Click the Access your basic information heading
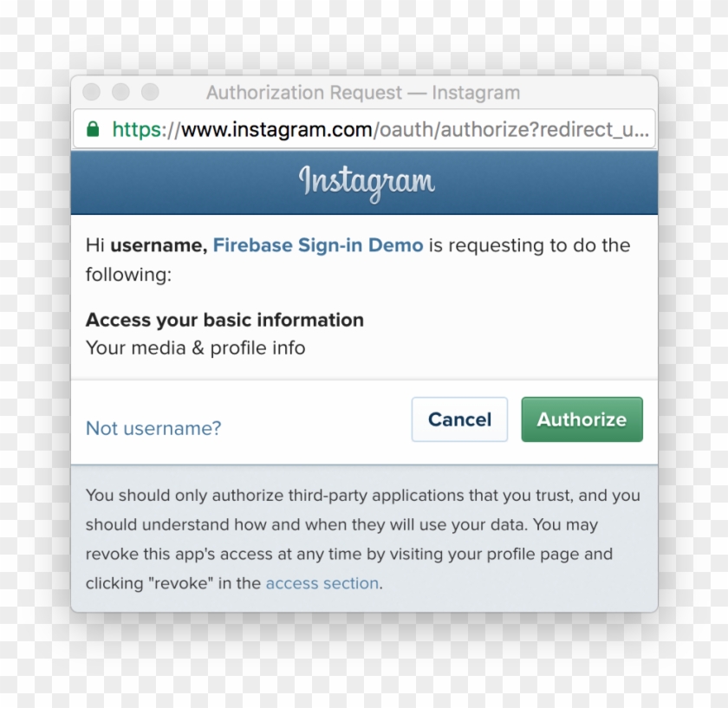This screenshot has width=728, height=708. click(224, 320)
